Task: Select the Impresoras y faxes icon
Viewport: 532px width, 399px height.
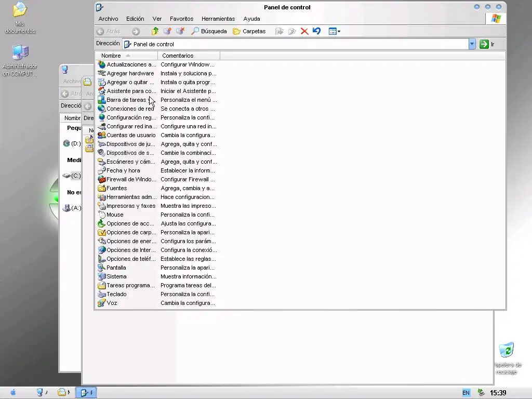Action: click(102, 206)
